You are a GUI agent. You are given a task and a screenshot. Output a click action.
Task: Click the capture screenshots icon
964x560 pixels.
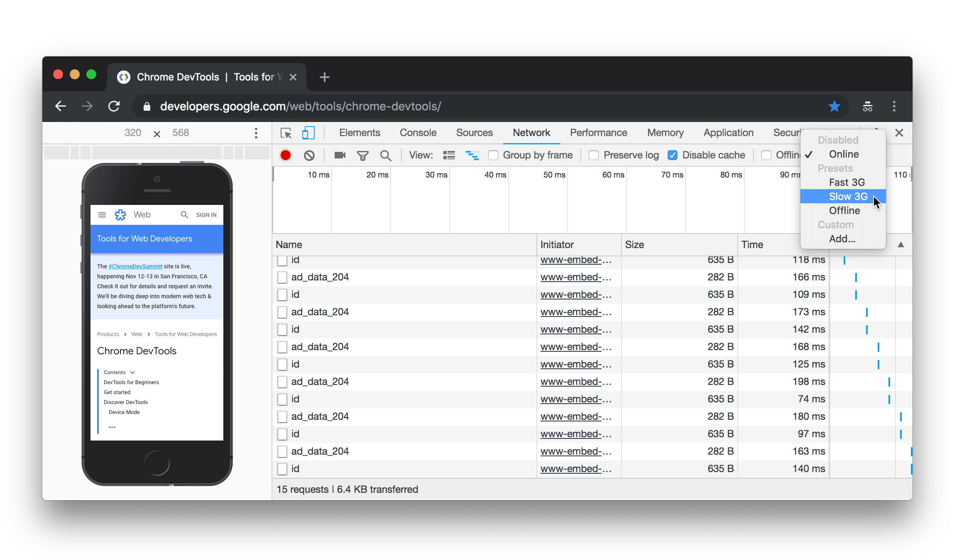(340, 155)
